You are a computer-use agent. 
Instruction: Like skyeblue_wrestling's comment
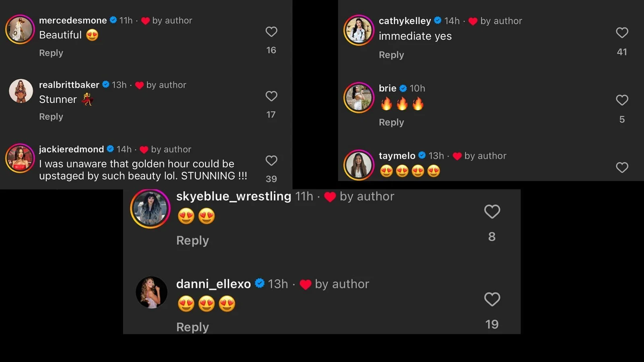coord(492,212)
